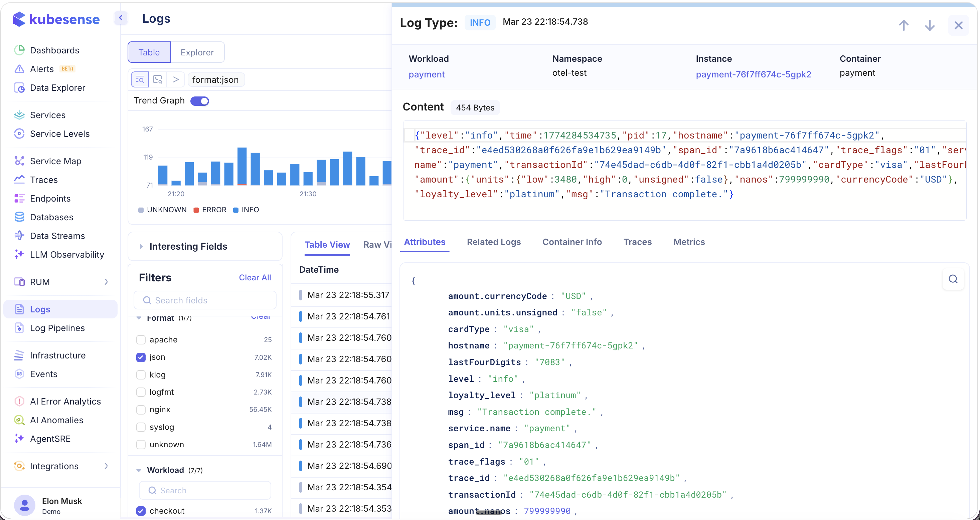Open the Explorer tab

click(197, 52)
